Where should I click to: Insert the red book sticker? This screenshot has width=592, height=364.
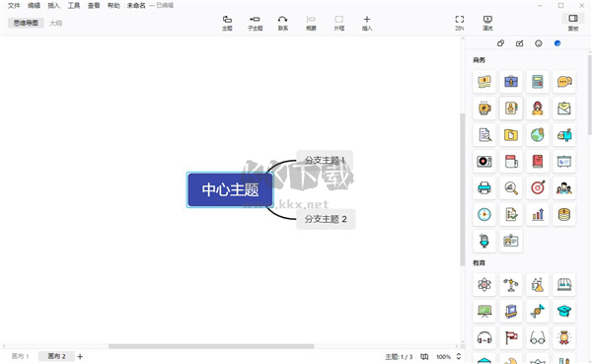538,161
